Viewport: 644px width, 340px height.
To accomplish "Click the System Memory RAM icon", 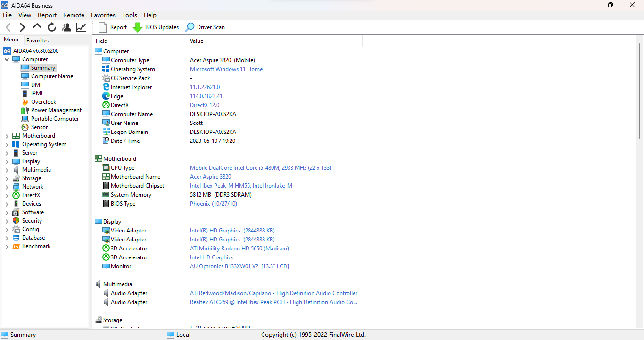I will click(x=106, y=195).
